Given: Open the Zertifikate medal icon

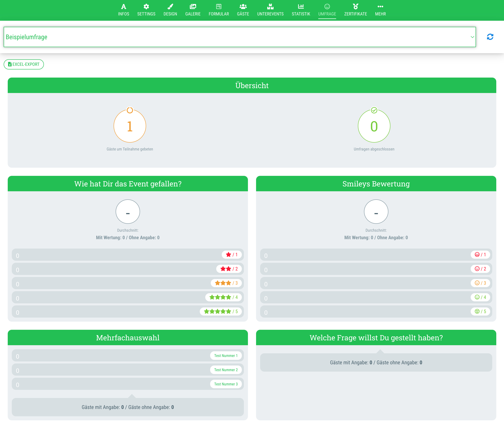Looking at the screenshot, I should [x=355, y=6].
